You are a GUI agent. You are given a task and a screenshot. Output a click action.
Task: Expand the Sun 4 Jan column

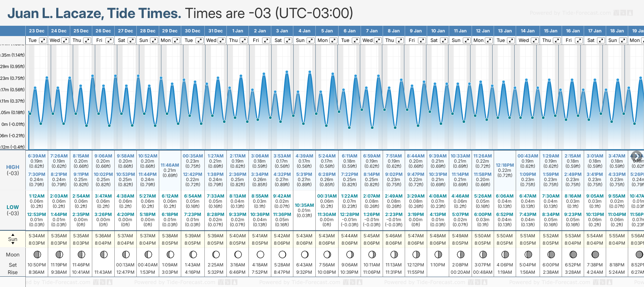[310, 40]
